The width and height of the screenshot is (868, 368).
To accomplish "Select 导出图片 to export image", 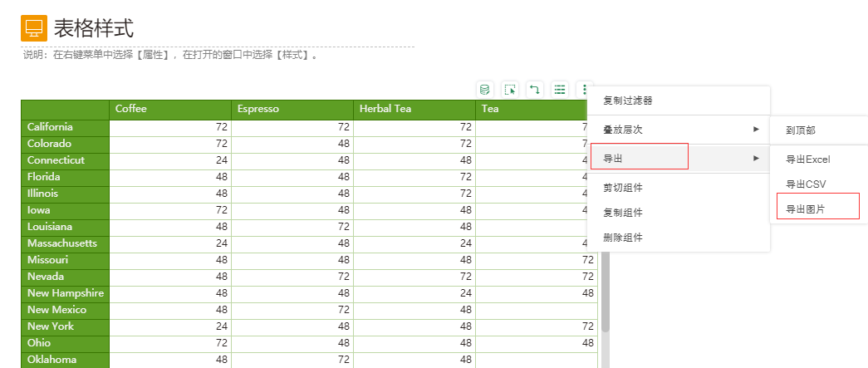I will pos(806,209).
